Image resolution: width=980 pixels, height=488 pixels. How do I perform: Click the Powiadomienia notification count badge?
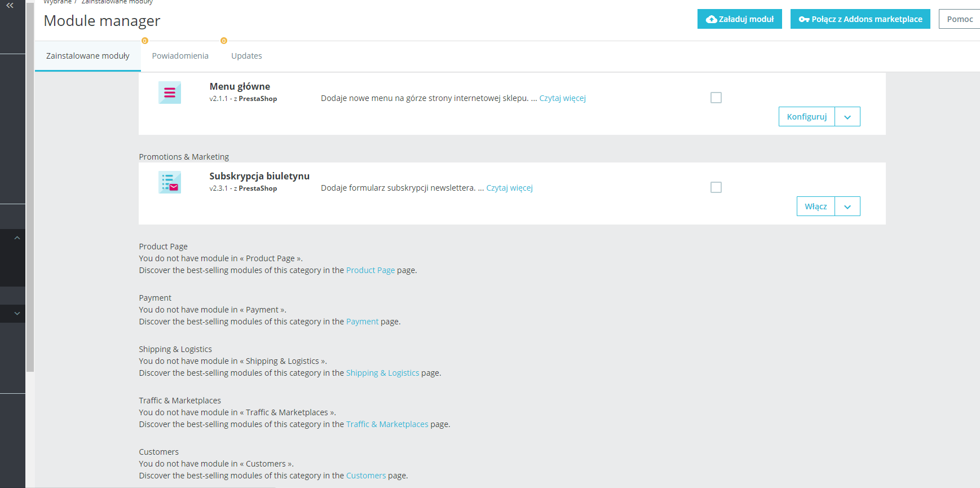click(x=145, y=41)
